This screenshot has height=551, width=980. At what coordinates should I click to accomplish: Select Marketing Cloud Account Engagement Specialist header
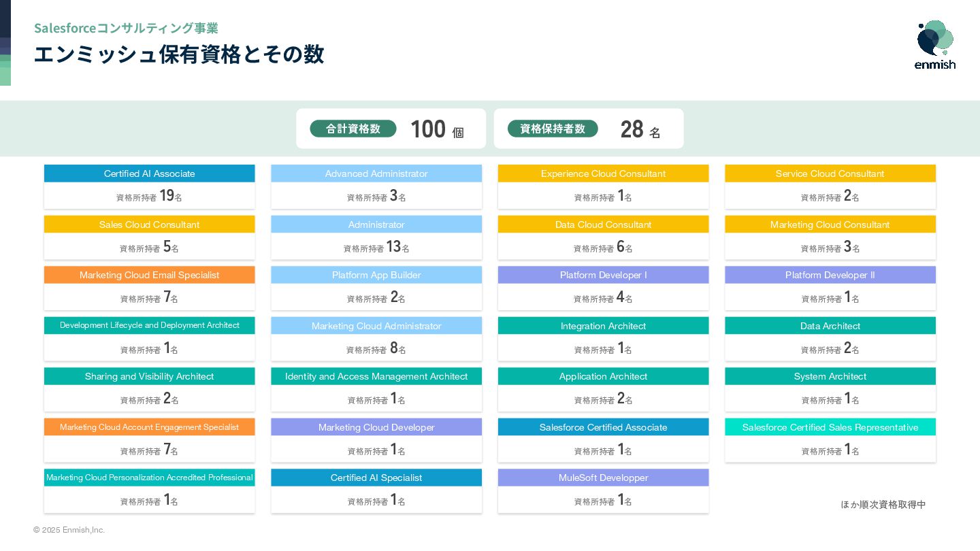click(150, 427)
